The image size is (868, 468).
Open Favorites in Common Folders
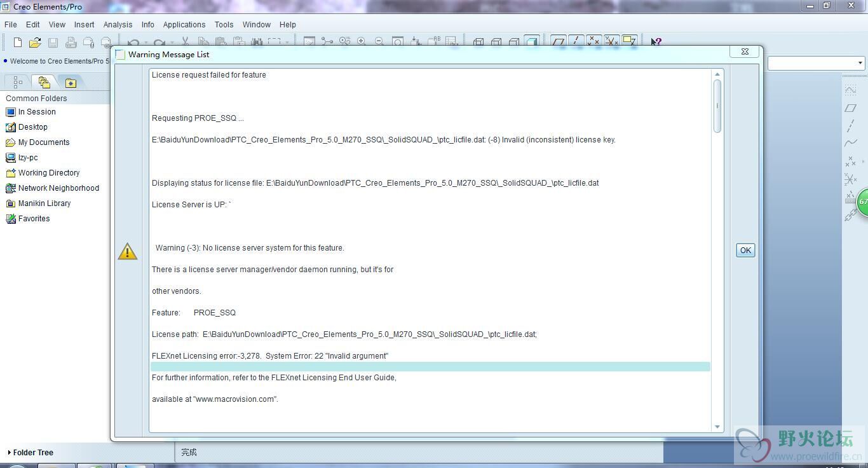pyautogui.click(x=28, y=219)
